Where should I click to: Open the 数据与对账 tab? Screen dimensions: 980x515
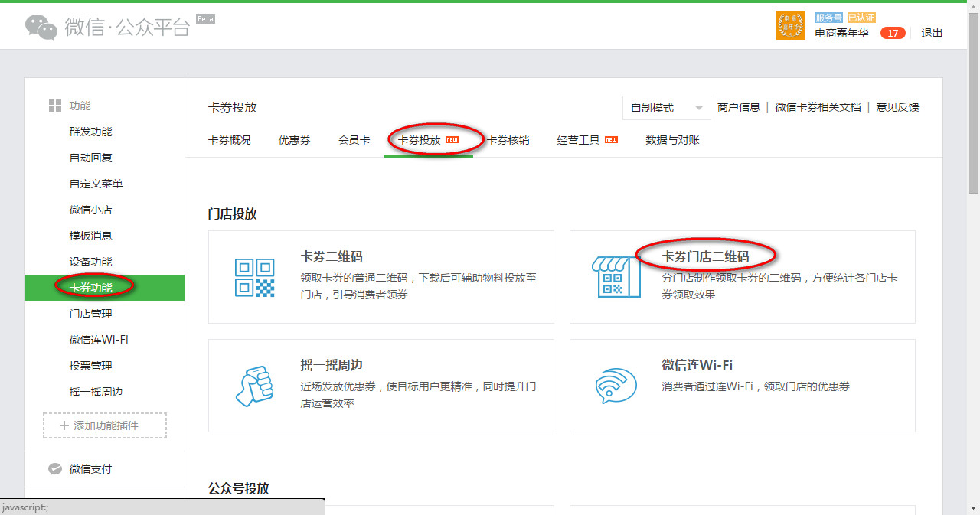click(672, 140)
